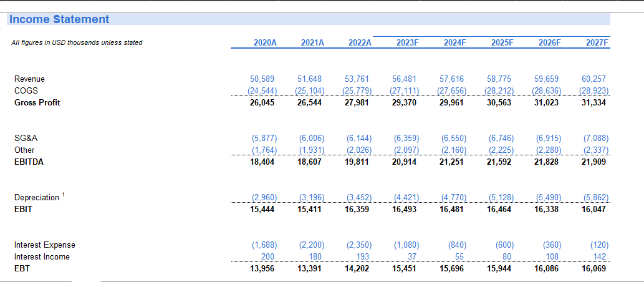Click the Depreciation row label
Screen dimensions: 644x282
(37, 198)
